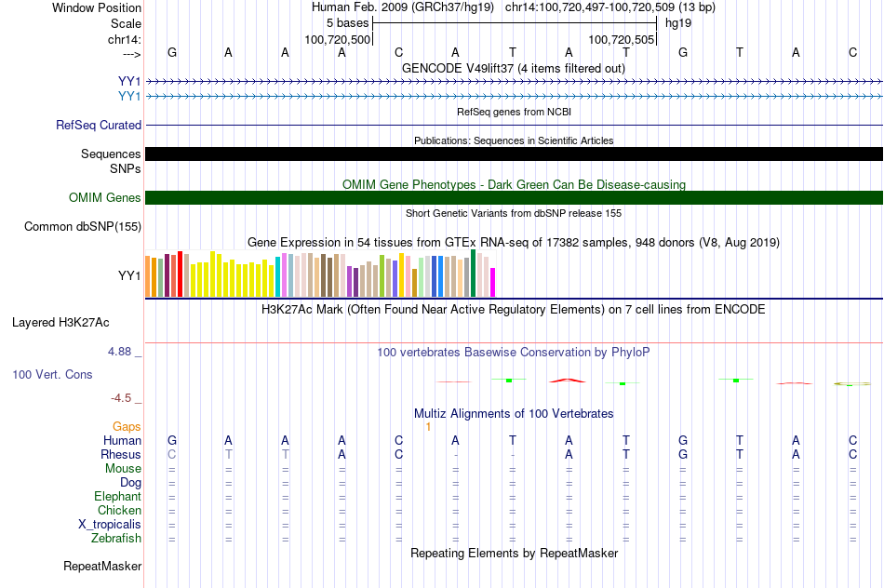884x588 pixels.
Task: Click Repeating Elements by RepeatMasker title
Action: click(514, 553)
